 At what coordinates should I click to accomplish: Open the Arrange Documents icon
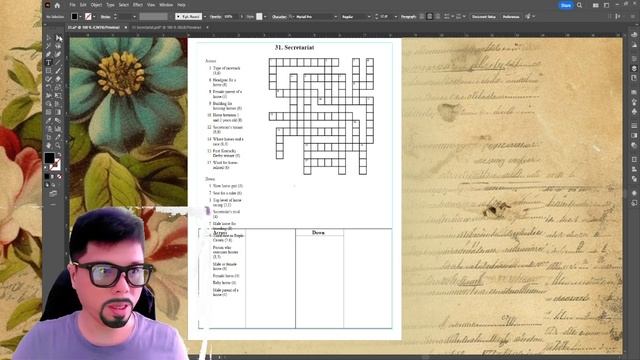click(596, 5)
